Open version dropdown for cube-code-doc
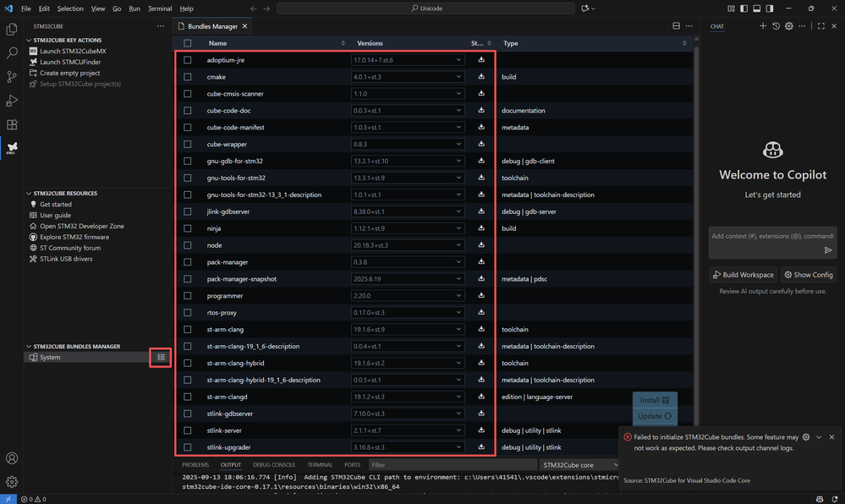 click(408, 111)
